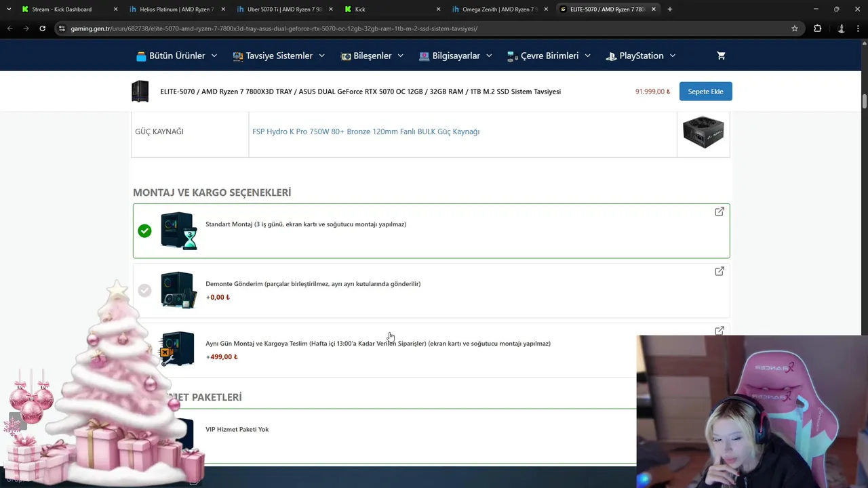Close the Uber 5070 Ti tab
Viewport: 868px width, 488px height.
330,9
